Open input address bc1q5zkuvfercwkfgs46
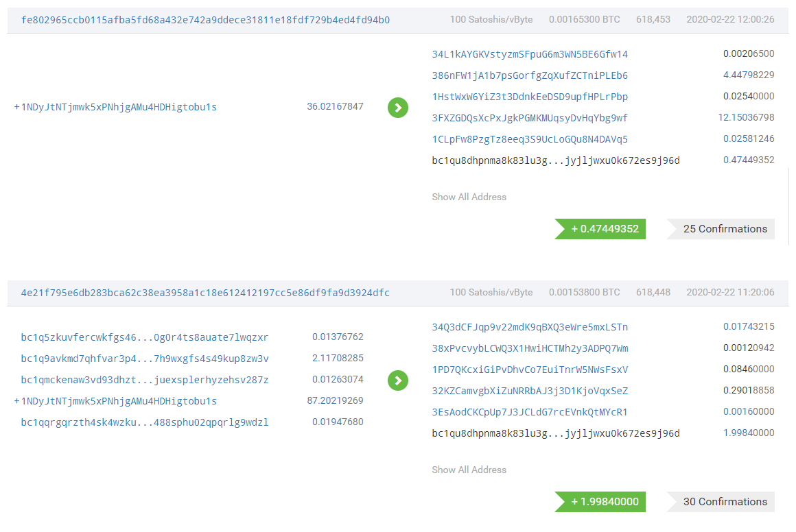The image size is (796, 532). coord(145,337)
